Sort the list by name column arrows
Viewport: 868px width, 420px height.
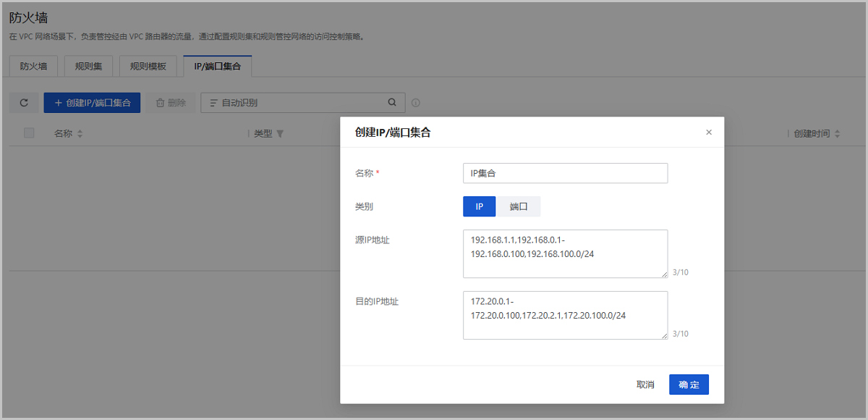[80, 134]
